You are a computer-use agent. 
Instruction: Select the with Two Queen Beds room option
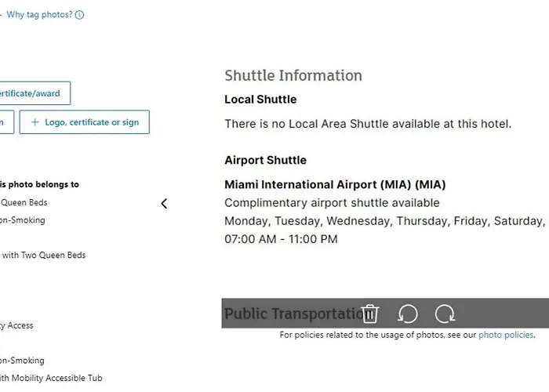(x=42, y=255)
